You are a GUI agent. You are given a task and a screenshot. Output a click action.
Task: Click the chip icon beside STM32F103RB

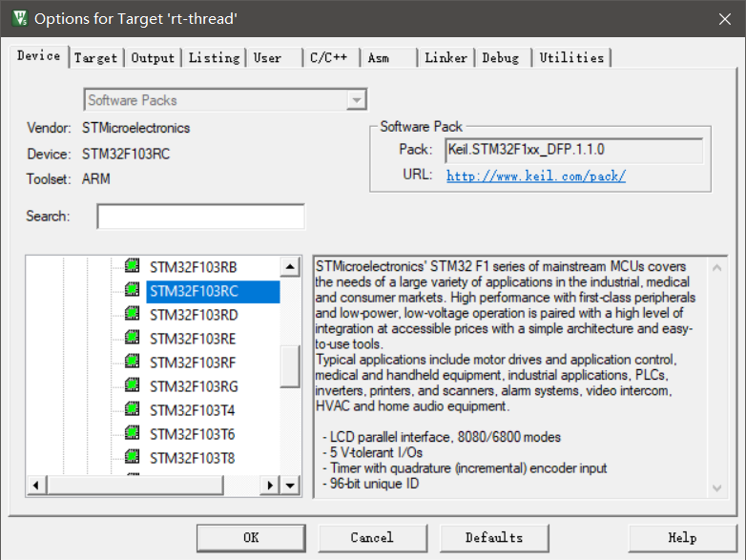(133, 265)
